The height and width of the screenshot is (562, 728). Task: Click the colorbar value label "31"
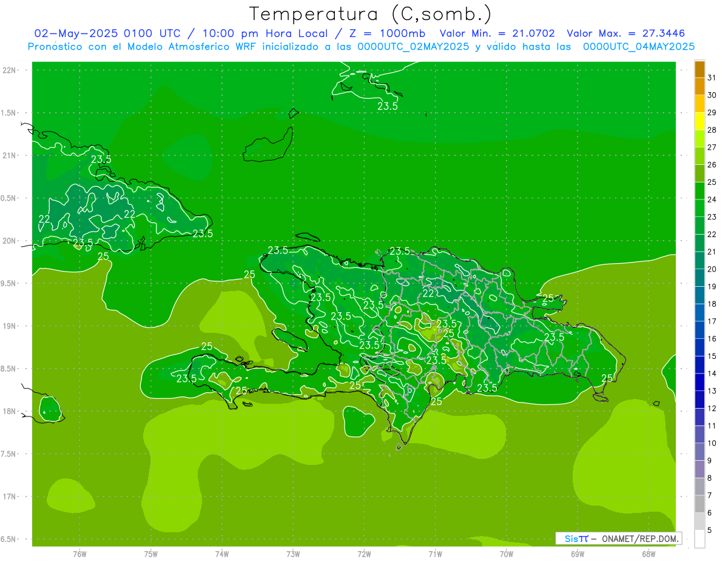(x=712, y=78)
